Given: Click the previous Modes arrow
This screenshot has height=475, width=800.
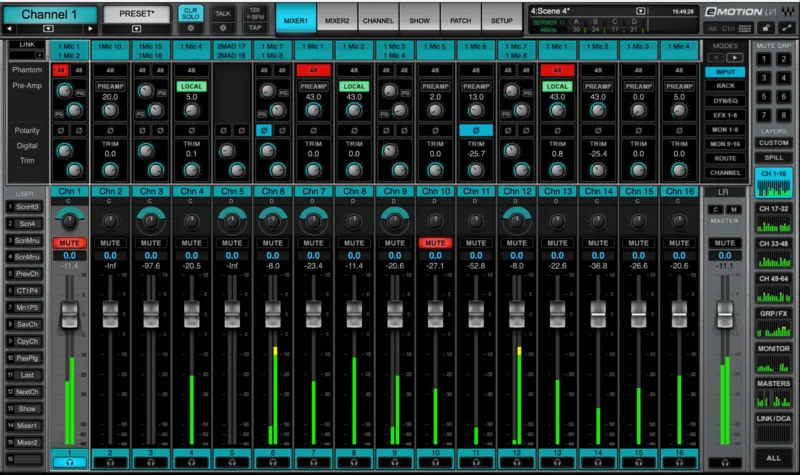Looking at the screenshot, I should pyautogui.click(x=716, y=58).
